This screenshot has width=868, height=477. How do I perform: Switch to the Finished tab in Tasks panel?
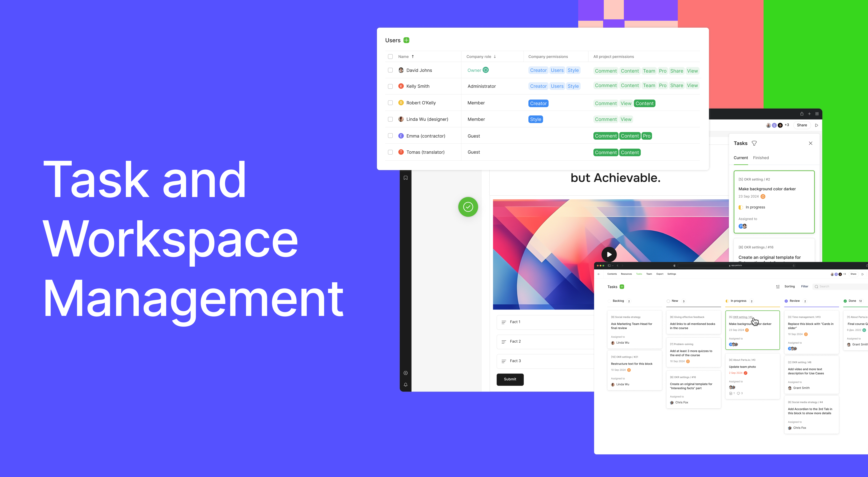pyautogui.click(x=761, y=158)
